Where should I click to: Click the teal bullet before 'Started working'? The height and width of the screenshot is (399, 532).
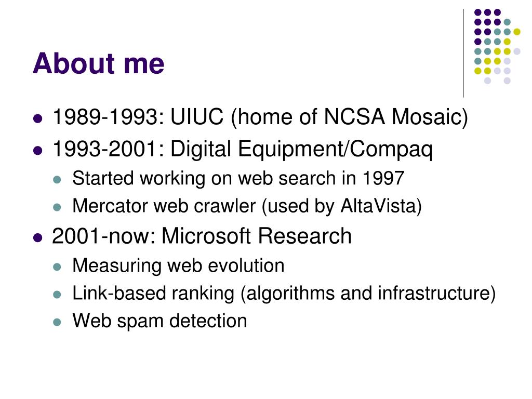coord(57,179)
